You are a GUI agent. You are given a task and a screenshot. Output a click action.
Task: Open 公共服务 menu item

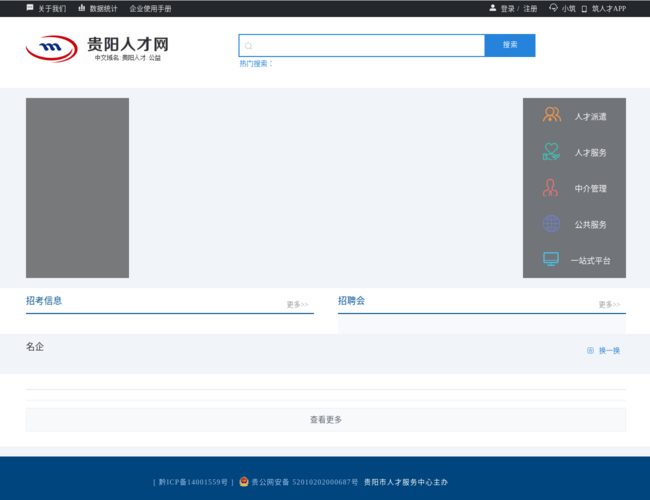pyautogui.click(x=590, y=225)
